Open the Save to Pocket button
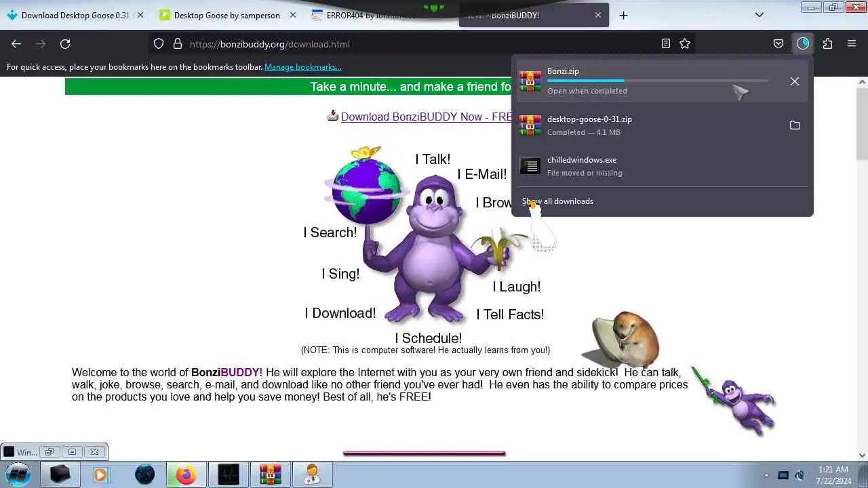Screen dimensions: 868x488 [x=778, y=43]
